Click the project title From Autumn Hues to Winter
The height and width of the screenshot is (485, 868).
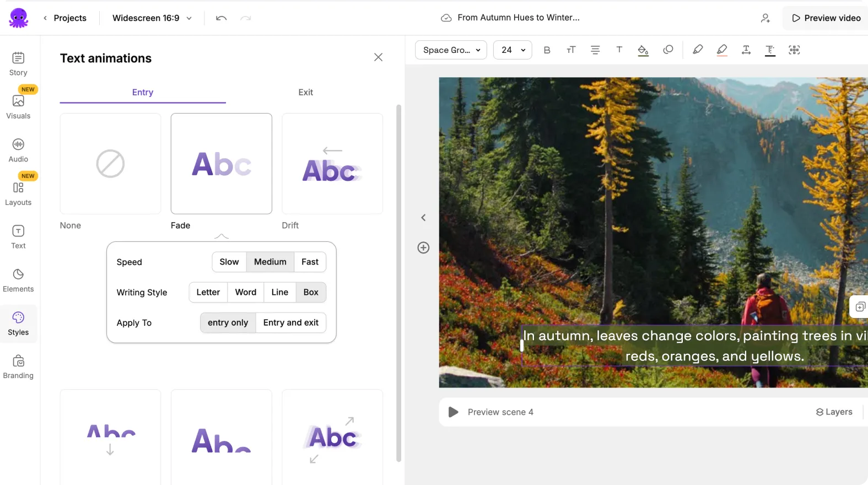point(519,18)
